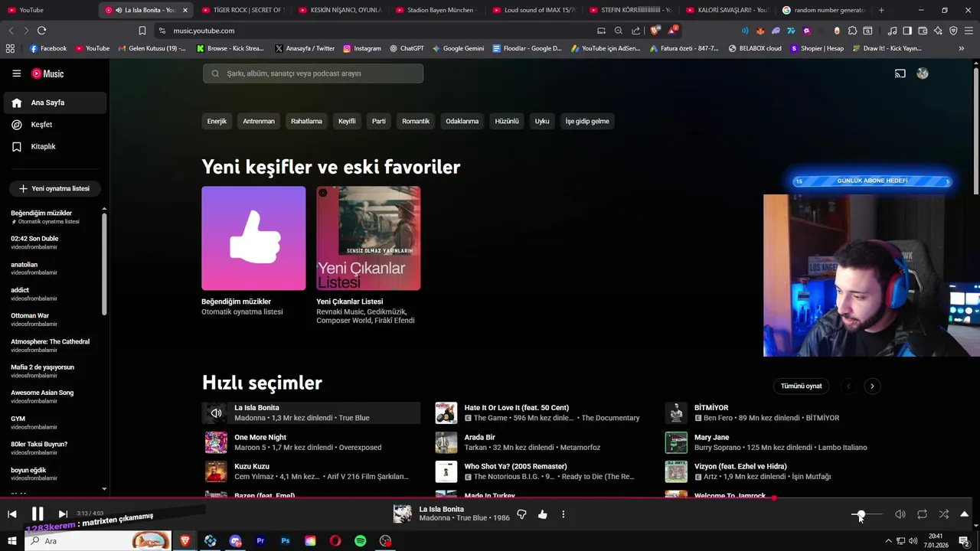Switch to the TIGER ROCK browser tab

pyautogui.click(x=243, y=10)
